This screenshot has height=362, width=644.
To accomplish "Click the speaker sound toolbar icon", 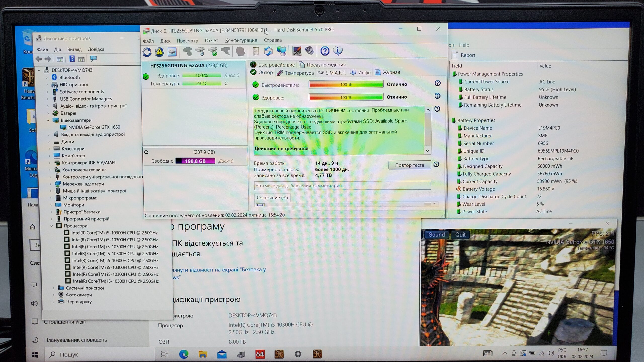I will [309, 51].
